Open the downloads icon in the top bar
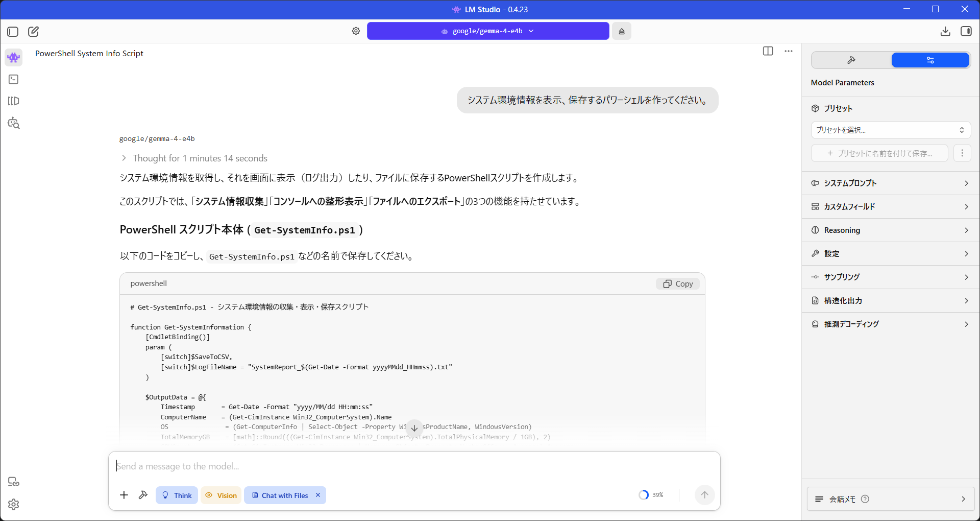The image size is (980, 521). point(945,31)
